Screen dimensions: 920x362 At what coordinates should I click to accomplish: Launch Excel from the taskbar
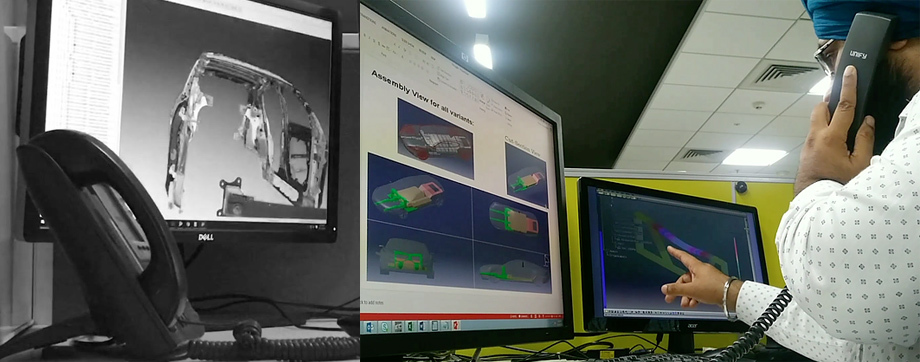(x=410, y=327)
